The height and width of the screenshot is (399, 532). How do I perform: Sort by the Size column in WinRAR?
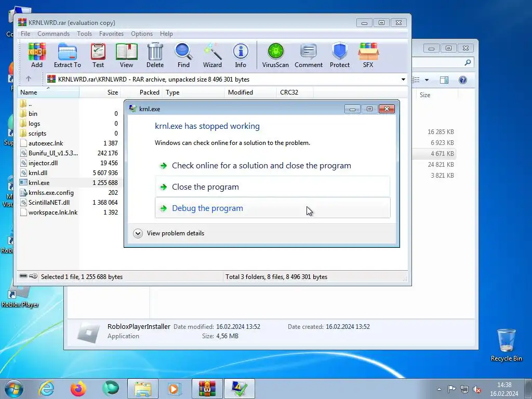point(100,92)
